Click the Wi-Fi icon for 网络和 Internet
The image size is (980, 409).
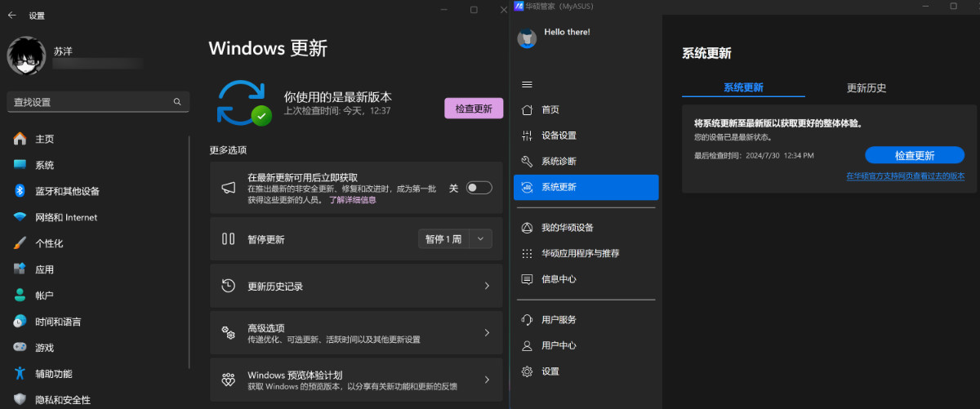click(x=20, y=217)
